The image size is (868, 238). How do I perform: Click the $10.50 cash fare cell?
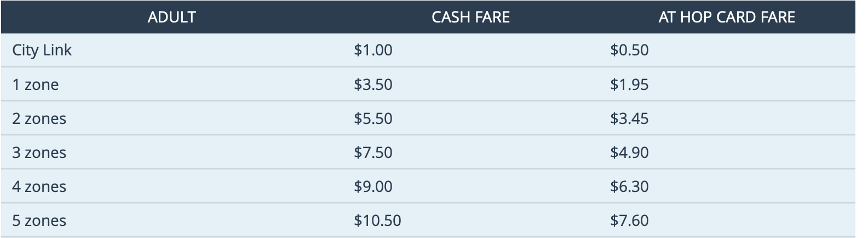point(377,220)
